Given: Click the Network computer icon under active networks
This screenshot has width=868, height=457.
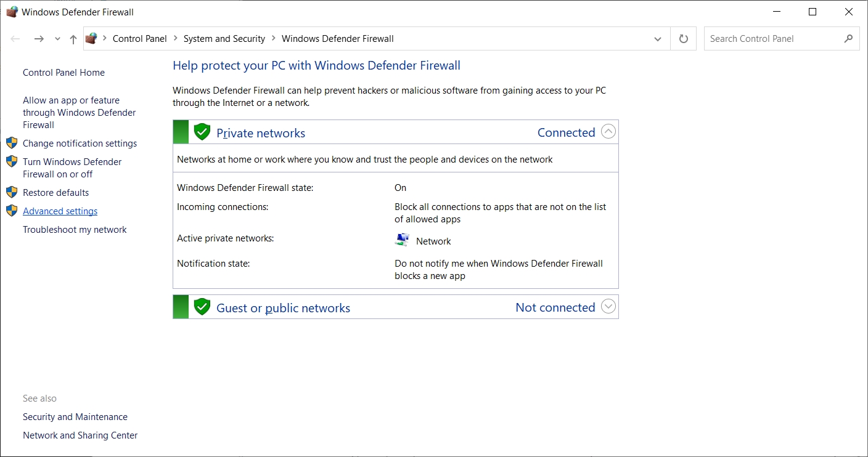Looking at the screenshot, I should (402, 240).
